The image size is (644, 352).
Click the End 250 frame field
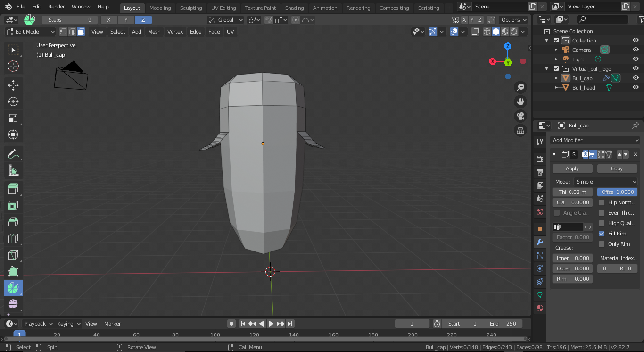point(503,324)
